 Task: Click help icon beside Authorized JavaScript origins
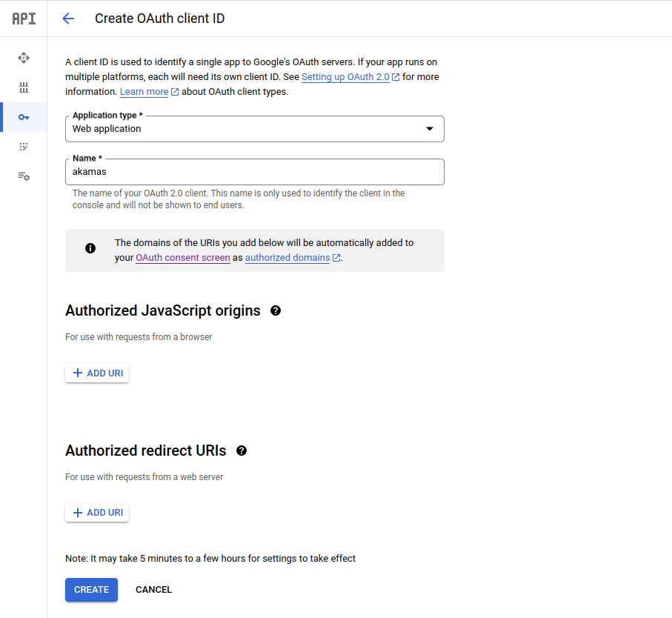tap(276, 310)
